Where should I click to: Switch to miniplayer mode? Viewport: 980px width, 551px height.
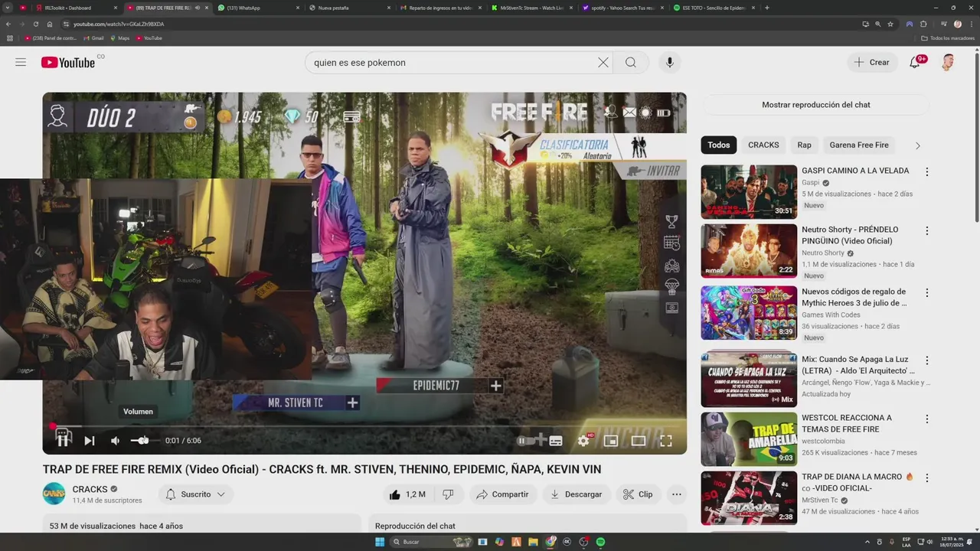coord(611,441)
